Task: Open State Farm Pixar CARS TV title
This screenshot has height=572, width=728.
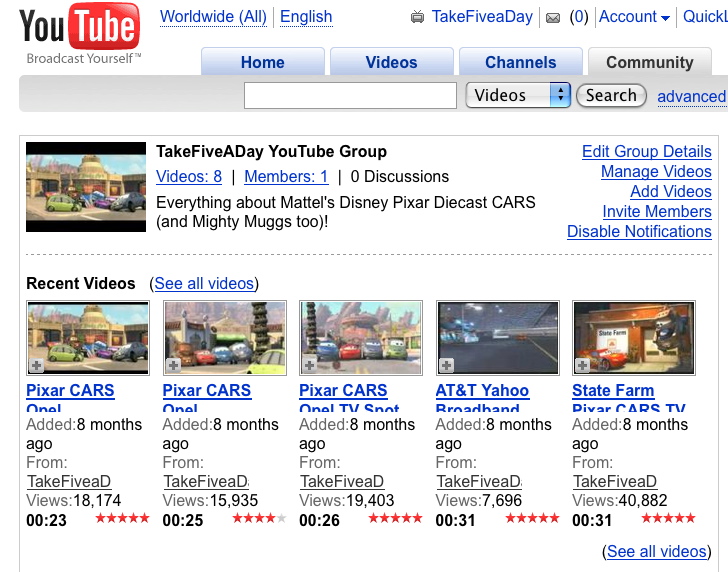Action: pyautogui.click(x=629, y=397)
